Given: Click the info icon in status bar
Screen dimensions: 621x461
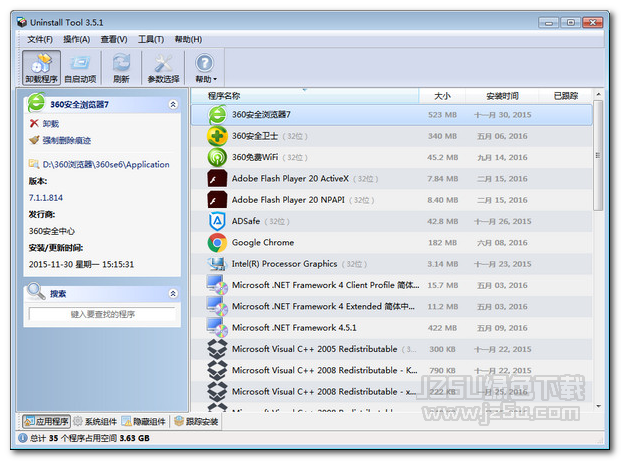Looking at the screenshot, I should (23, 438).
